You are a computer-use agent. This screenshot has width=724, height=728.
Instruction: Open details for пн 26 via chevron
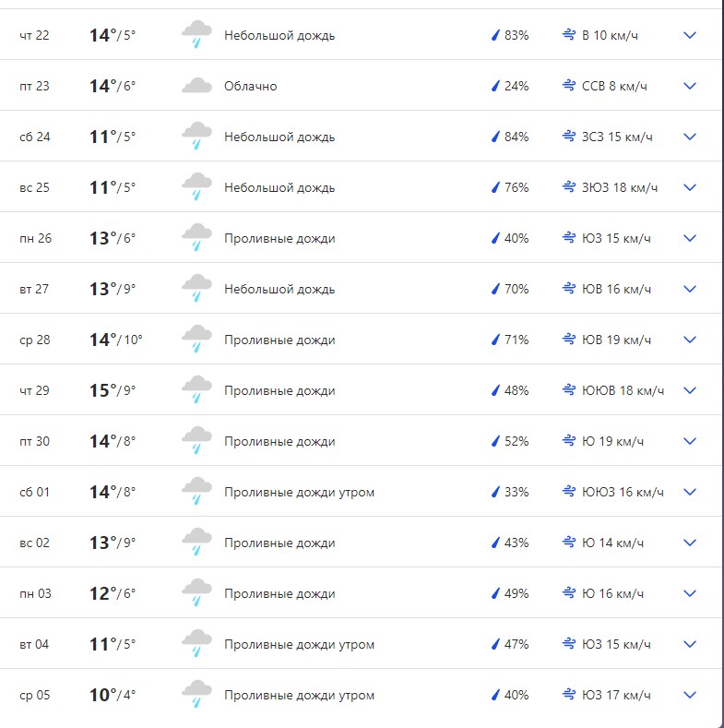pyautogui.click(x=690, y=238)
